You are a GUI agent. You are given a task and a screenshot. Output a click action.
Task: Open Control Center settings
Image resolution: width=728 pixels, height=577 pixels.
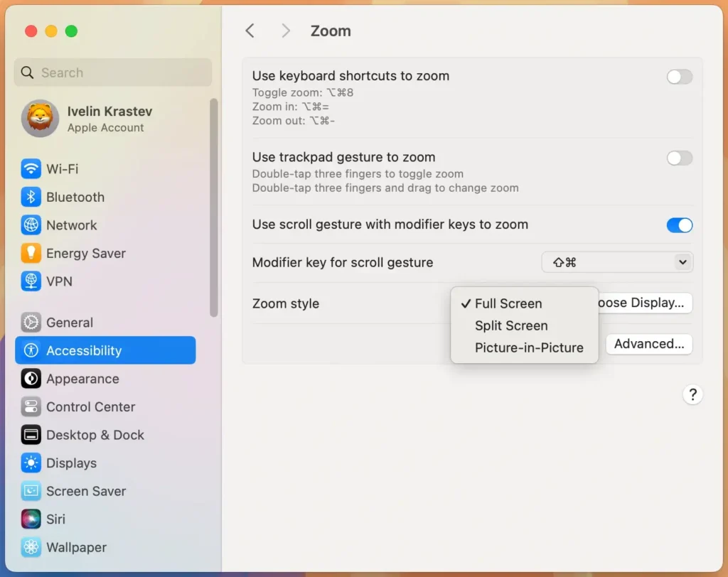[x=85, y=406]
